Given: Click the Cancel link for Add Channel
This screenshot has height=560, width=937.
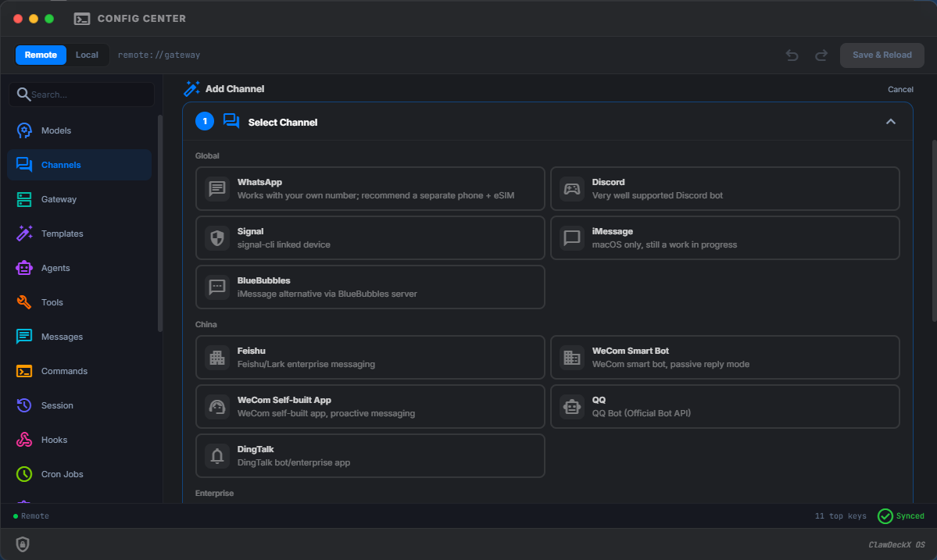Looking at the screenshot, I should coord(900,89).
